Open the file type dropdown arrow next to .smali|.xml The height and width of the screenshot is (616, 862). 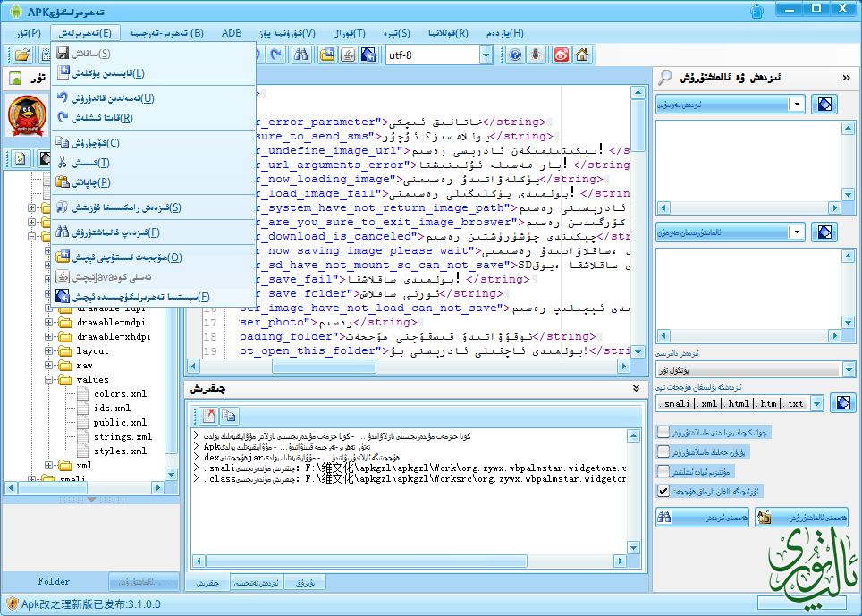click(817, 403)
